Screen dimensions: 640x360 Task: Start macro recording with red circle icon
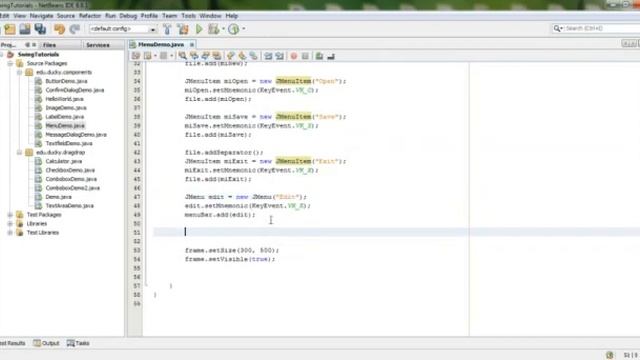tap(293, 56)
